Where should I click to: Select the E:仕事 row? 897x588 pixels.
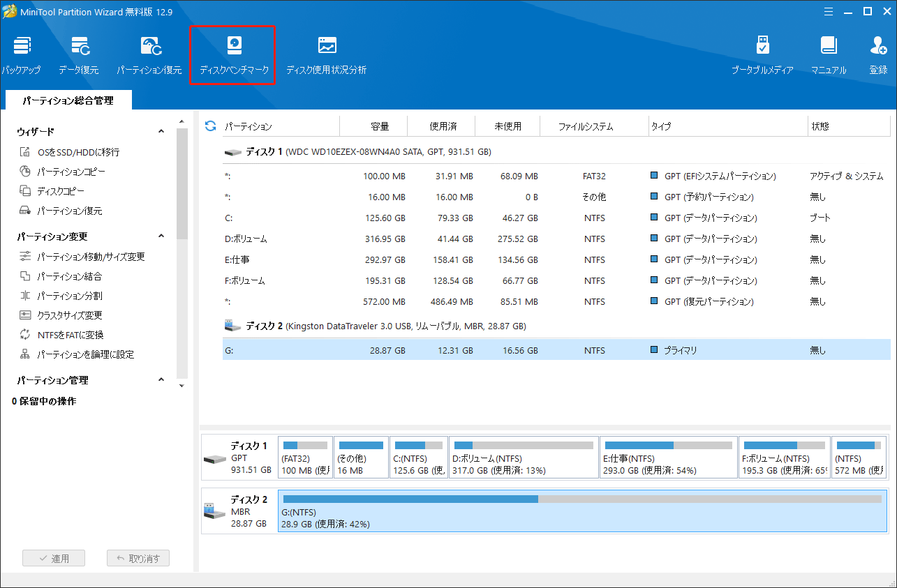pyautogui.click(x=556, y=259)
